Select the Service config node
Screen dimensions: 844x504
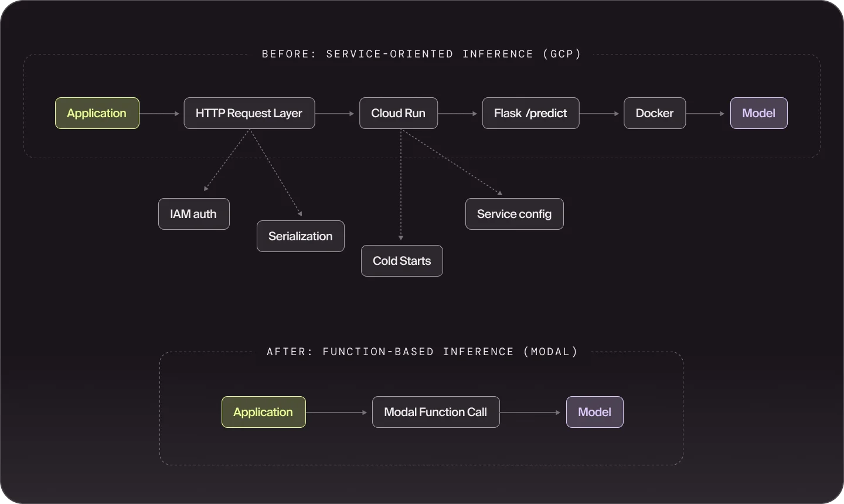click(514, 214)
